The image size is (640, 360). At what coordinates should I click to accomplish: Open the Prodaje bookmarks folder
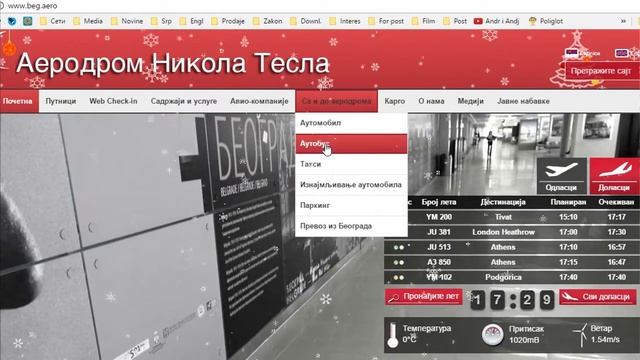click(x=228, y=21)
